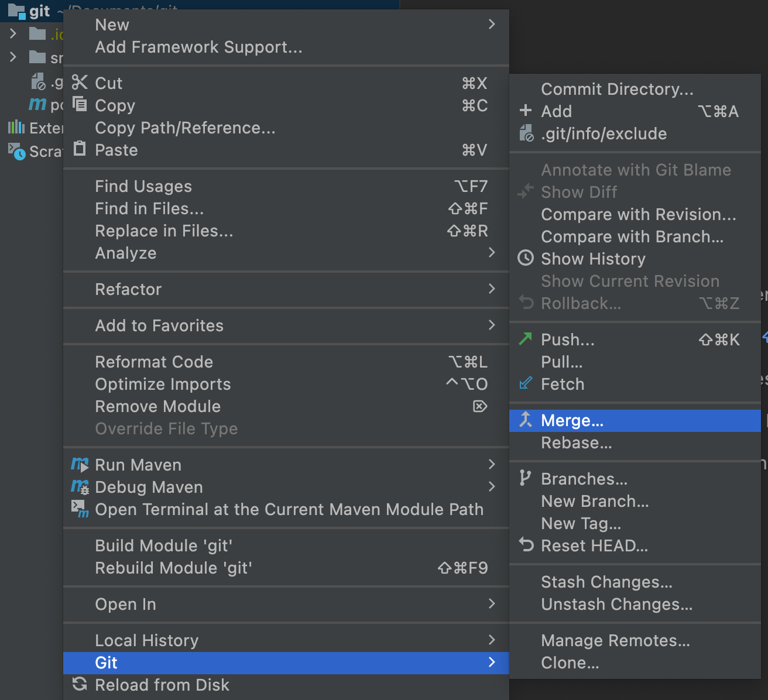Select Find in Files... menu entry

149,208
